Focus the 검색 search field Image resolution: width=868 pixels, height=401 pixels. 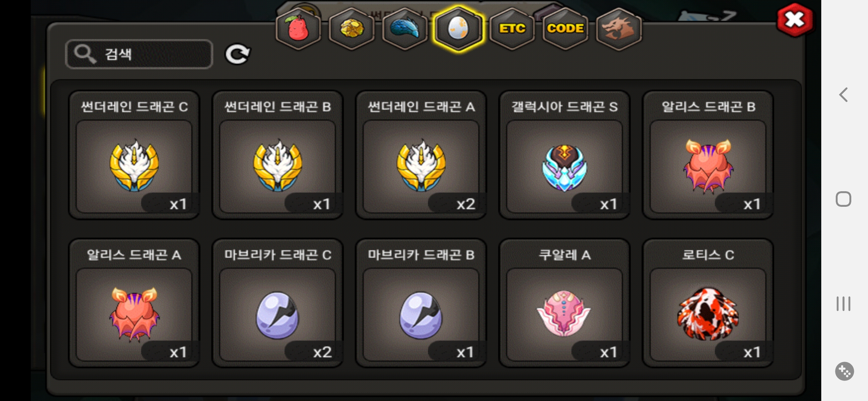coord(139,54)
